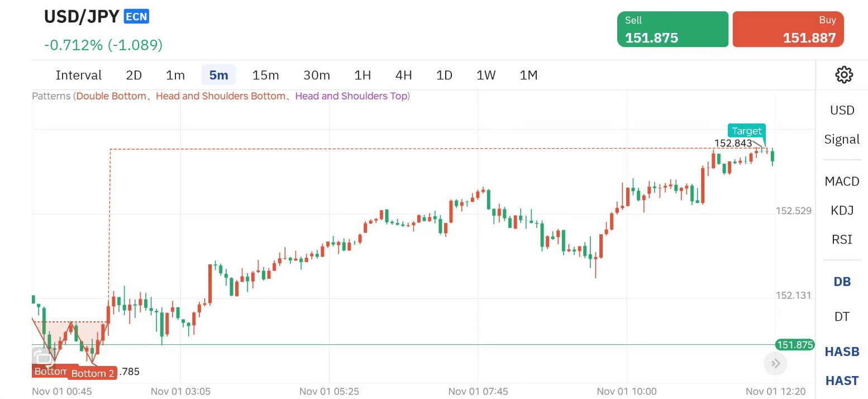The height and width of the screenshot is (399, 868).
Task: Choose the 1D chart interval
Action: (444, 75)
